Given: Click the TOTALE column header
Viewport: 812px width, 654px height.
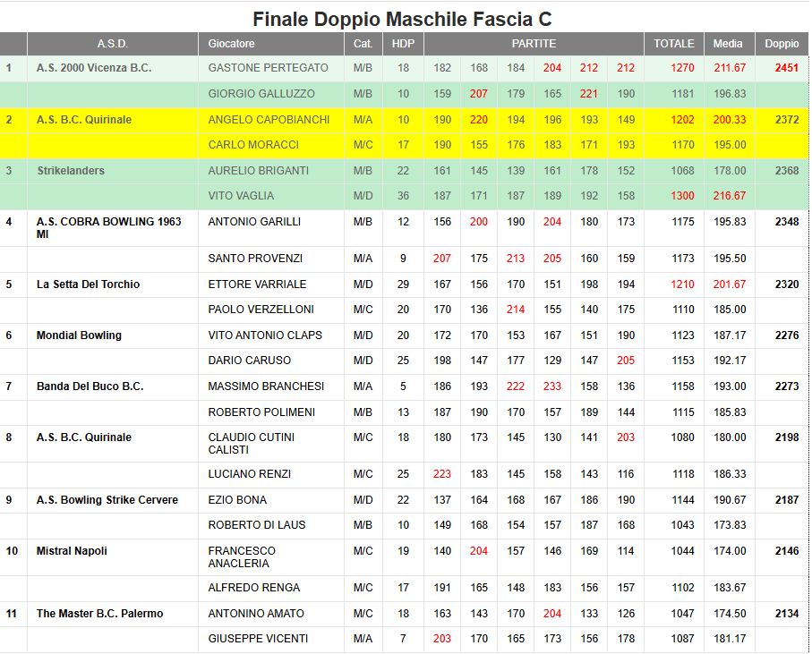Looking at the screenshot, I should pyautogui.click(x=673, y=43).
